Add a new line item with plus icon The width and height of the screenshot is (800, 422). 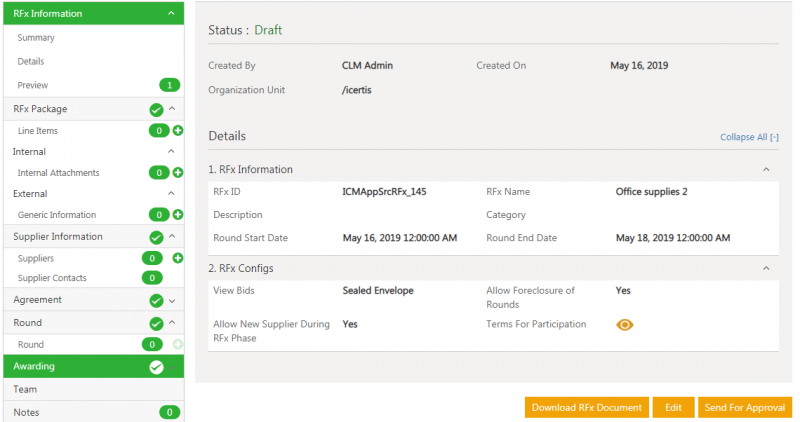[178, 131]
